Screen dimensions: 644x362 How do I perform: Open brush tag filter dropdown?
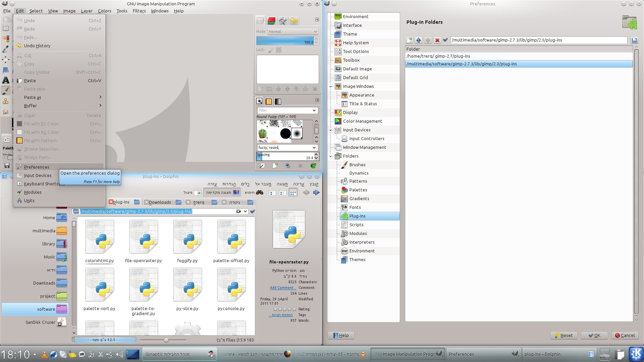click(x=314, y=110)
